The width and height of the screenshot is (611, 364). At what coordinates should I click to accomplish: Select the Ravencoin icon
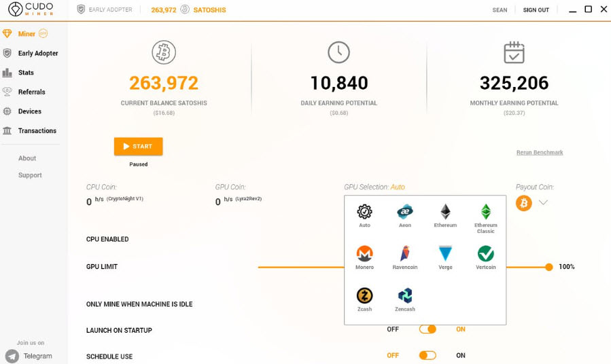coord(405,253)
